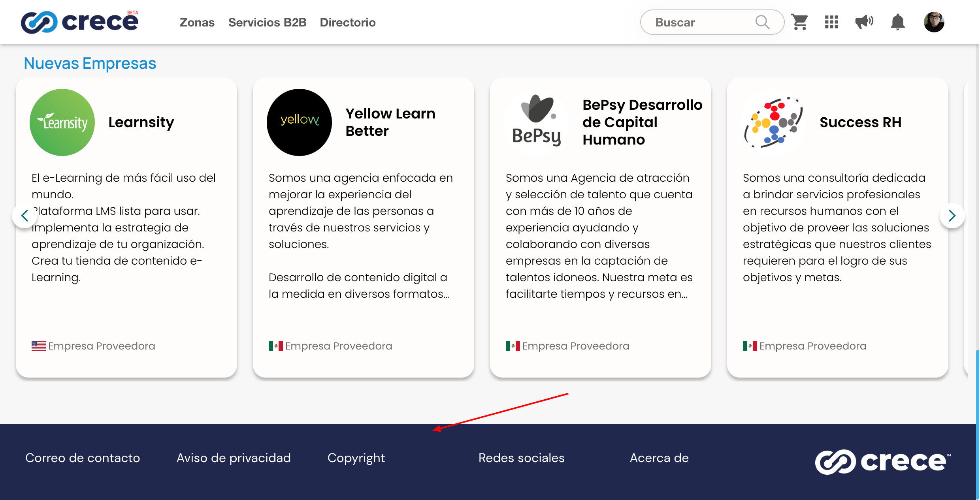This screenshot has height=500, width=980.
Task: Open the notifications bell
Action: coord(897,22)
